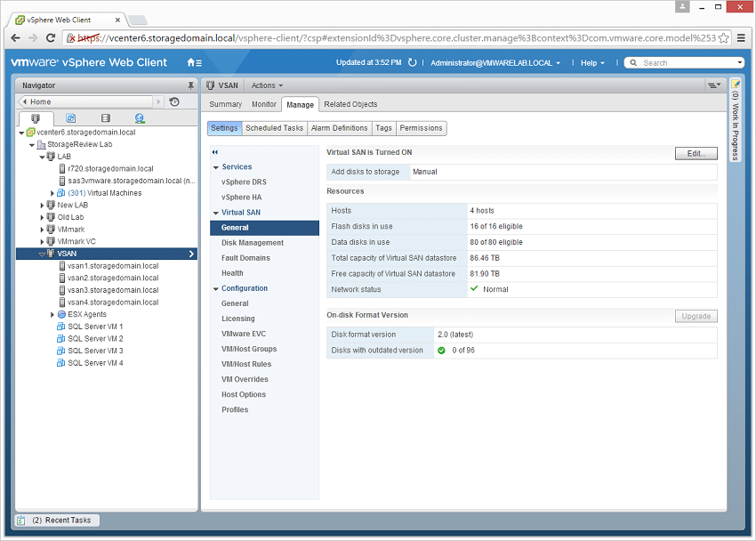Screen dimensions: 756x541
Task: Select the Alarm Definitions tab
Action: pos(340,128)
